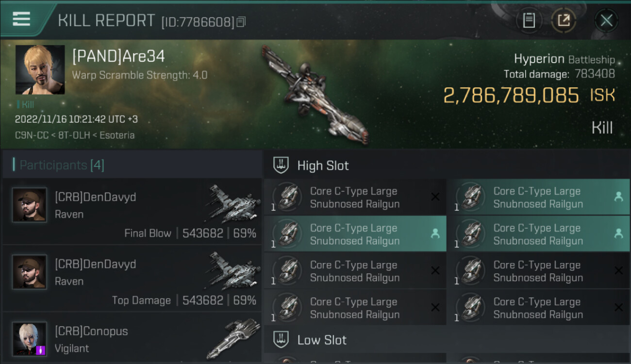Open Are34's character portrait
Viewport: 631px width, 364px height.
point(40,70)
